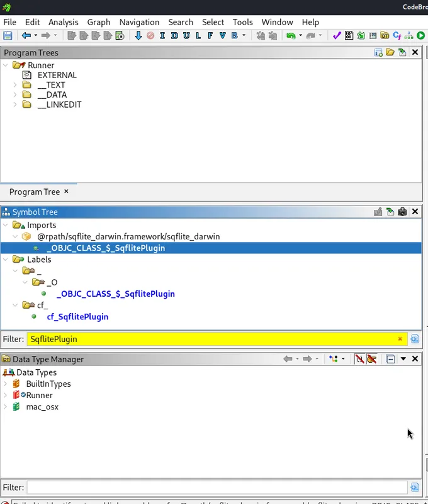Save the program with the floppy disk icon
The image size is (428, 504).
[x=8, y=35]
